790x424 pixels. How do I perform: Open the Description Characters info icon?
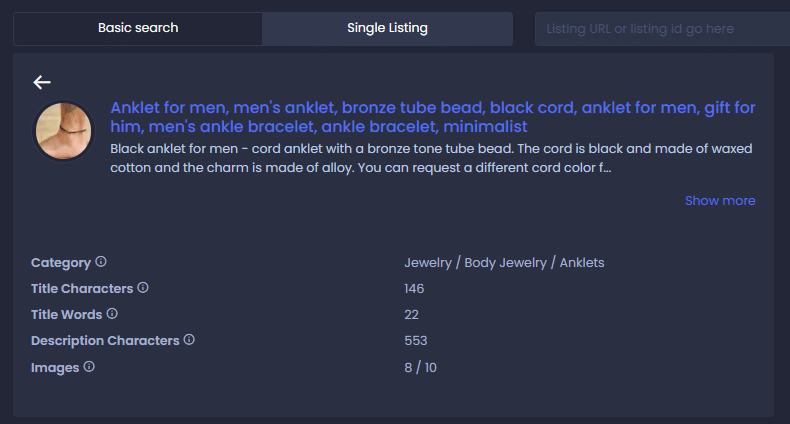(x=189, y=340)
